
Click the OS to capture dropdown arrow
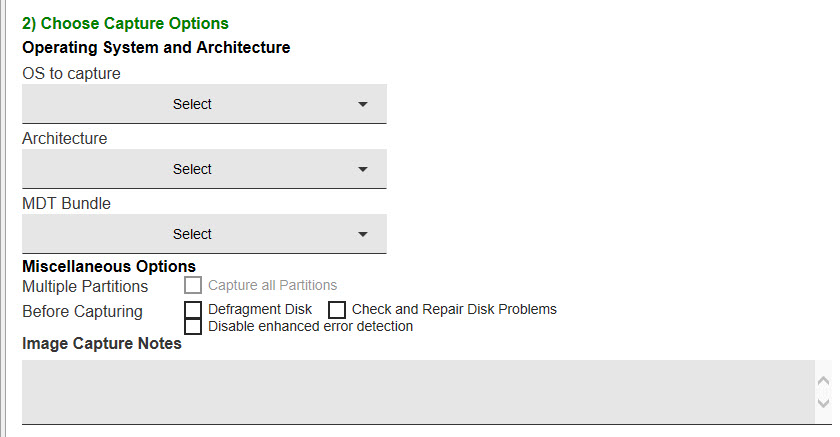(x=363, y=104)
